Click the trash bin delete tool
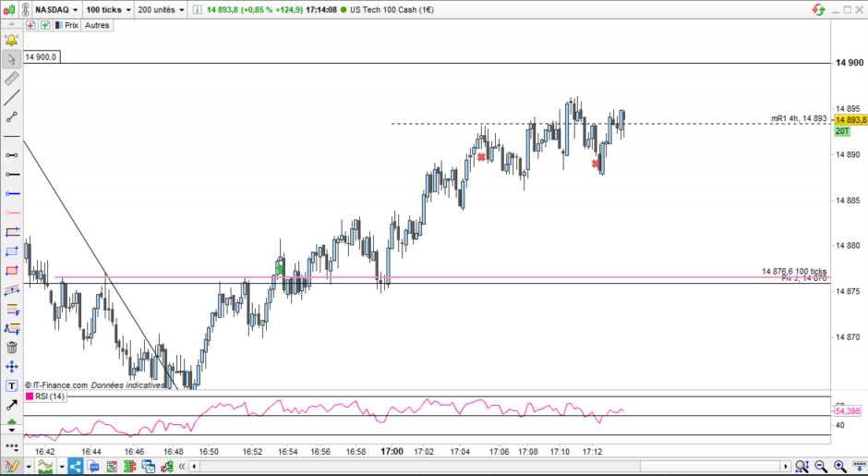Image resolution: width=868 pixels, height=476 pixels. click(11, 348)
